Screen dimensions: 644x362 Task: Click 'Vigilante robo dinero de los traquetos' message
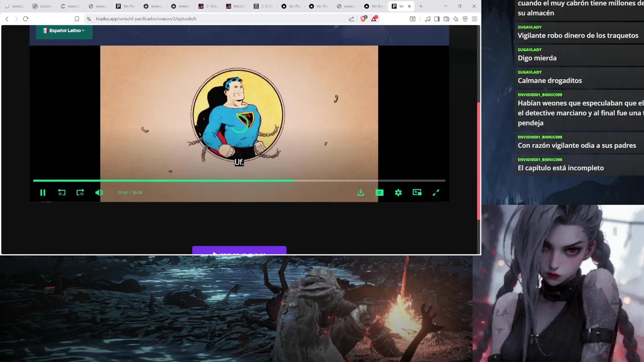pyautogui.click(x=578, y=36)
